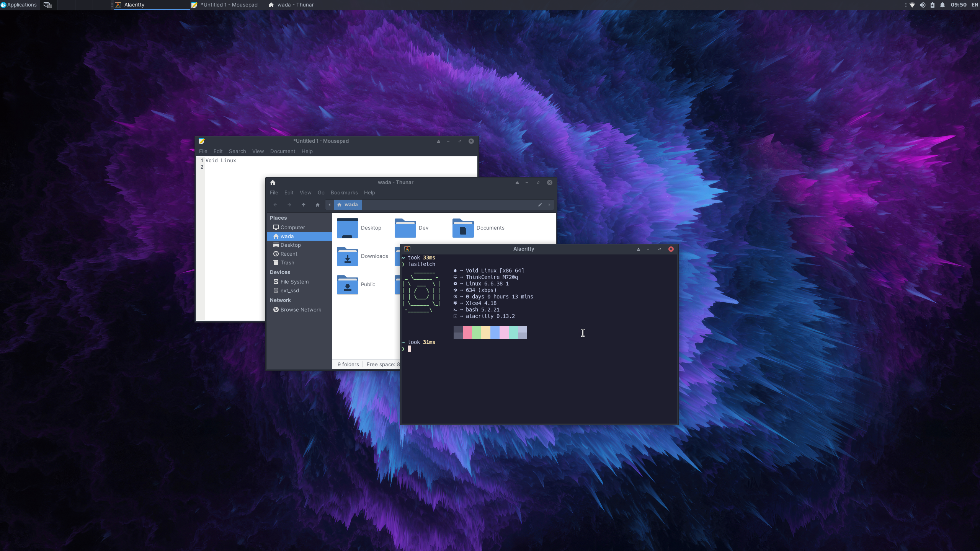Click the EN keyboard layout indicator
Screen dimensions: 980x551
[975, 5]
